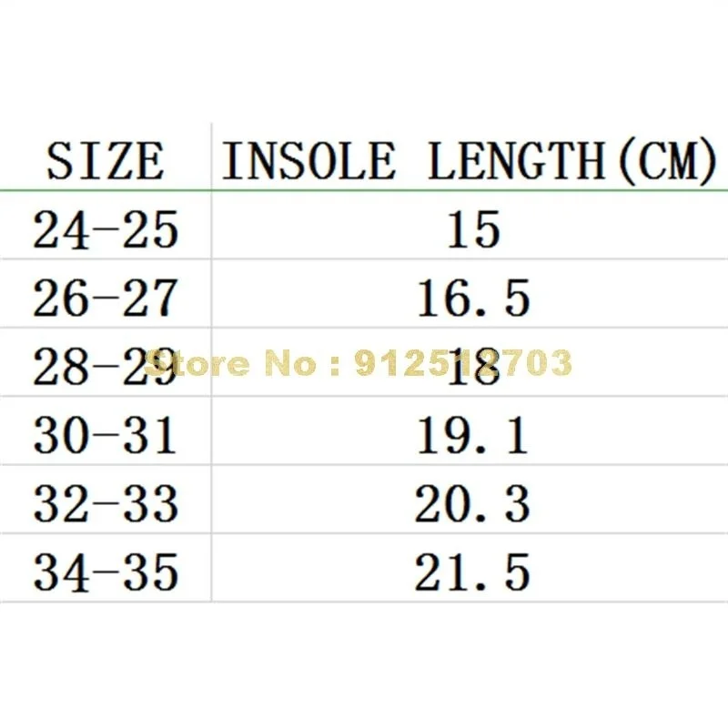This screenshot has height=728, width=728.
Task: Click the insole length value 21.5
Action: [473, 573]
